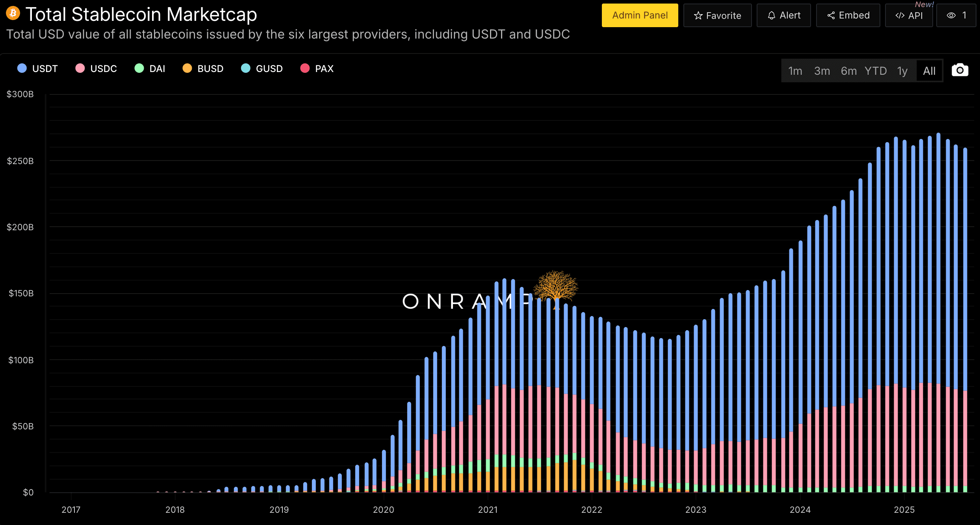The height and width of the screenshot is (525, 980).
Task: Toggle the PAX series in legend
Action: click(x=317, y=68)
